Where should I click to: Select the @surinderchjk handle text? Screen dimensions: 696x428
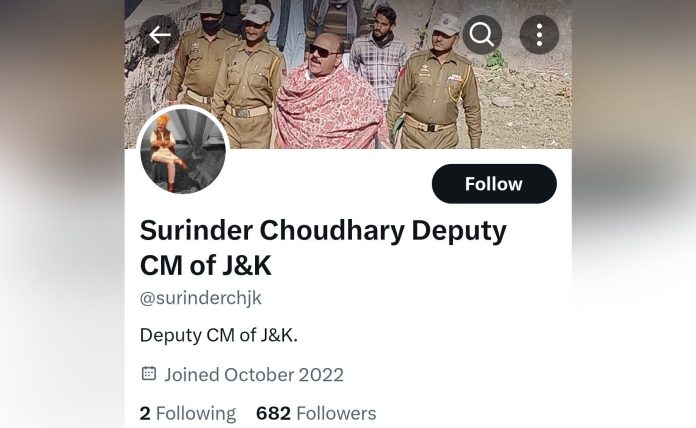201,298
